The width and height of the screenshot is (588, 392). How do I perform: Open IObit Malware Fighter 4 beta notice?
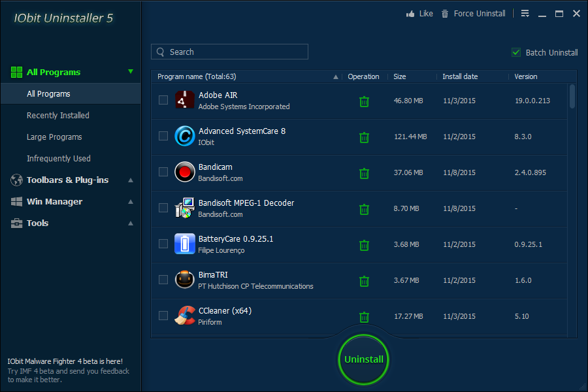coord(68,370)
